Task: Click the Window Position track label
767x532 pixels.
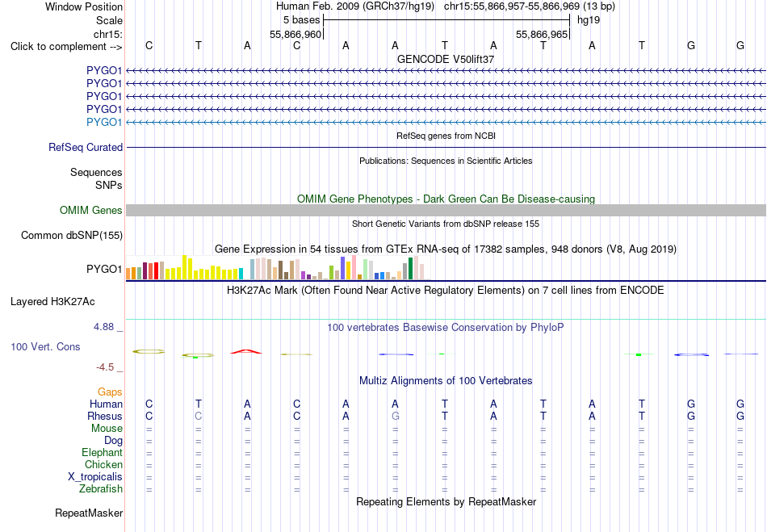Action: click(x=84, y=6)
